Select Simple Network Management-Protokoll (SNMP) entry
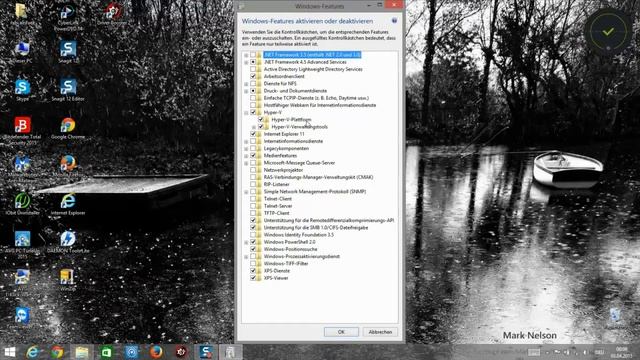This screenshot has width=640, height=360. pos(315,192)
